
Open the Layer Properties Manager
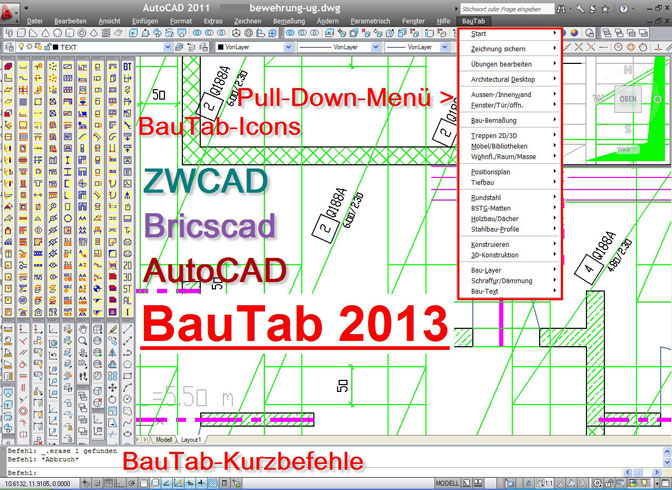[x=9, y=47]
